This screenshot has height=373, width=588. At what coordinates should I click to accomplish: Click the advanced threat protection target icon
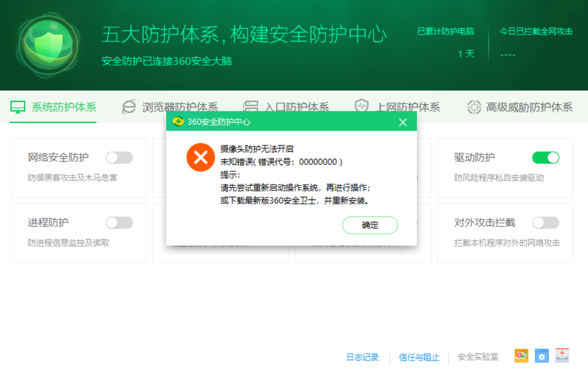click(474, 107)
